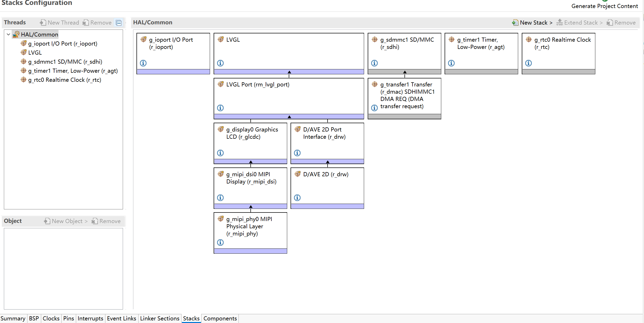Click info icon on g_timer1 Timer block
The height and width of the screenshot is (323, 644).
click(451, 63)
